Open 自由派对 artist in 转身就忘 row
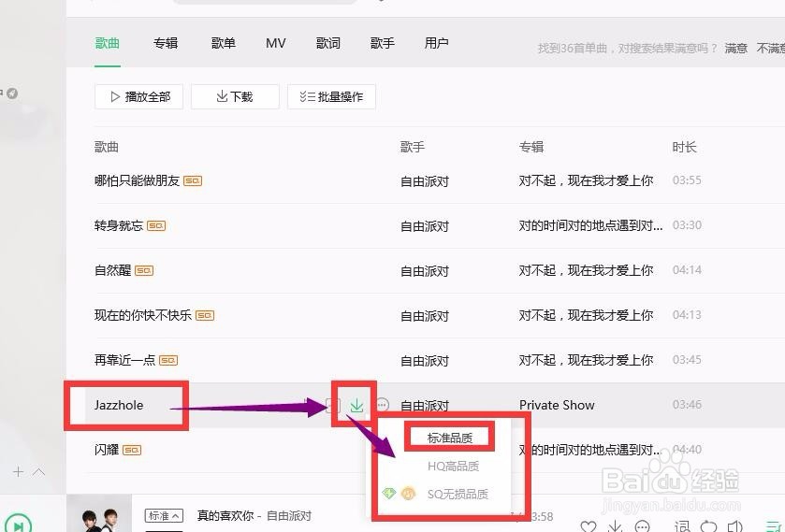 click(425, 226)
